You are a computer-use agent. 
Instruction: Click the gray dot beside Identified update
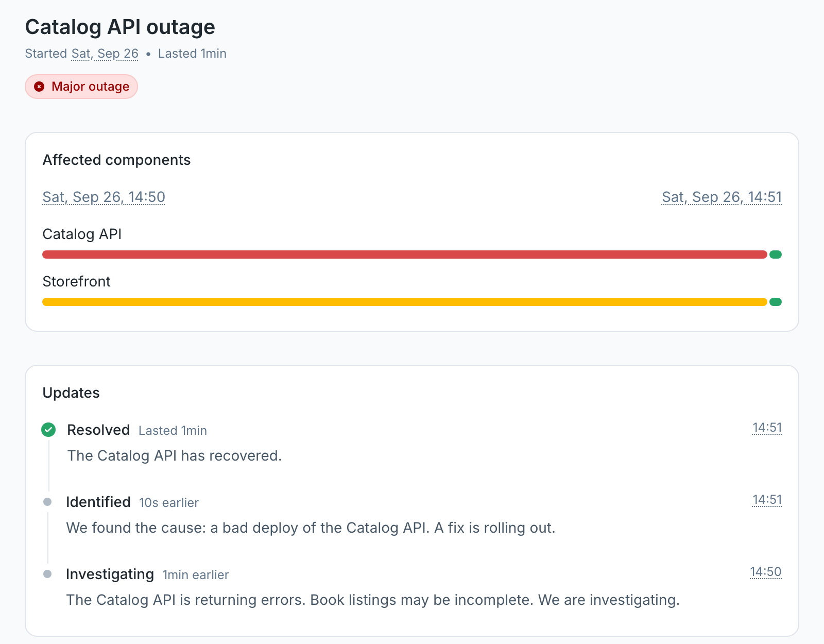(x=47, y=502)
